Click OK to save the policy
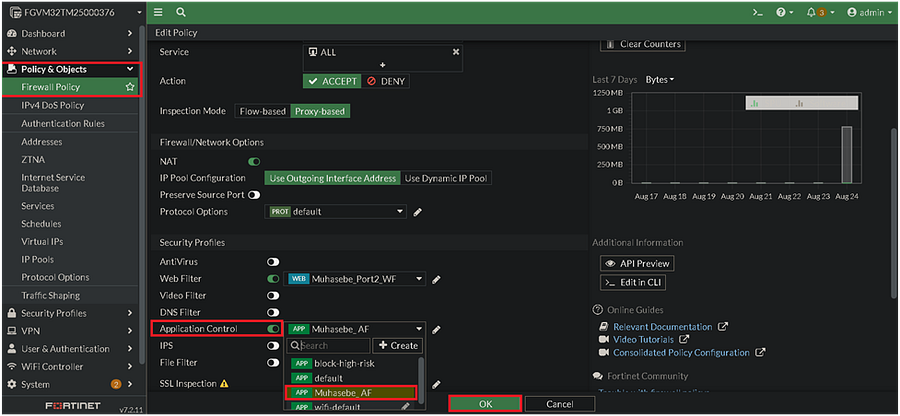This screenshot has width=900, height=416. pos(485,404)
